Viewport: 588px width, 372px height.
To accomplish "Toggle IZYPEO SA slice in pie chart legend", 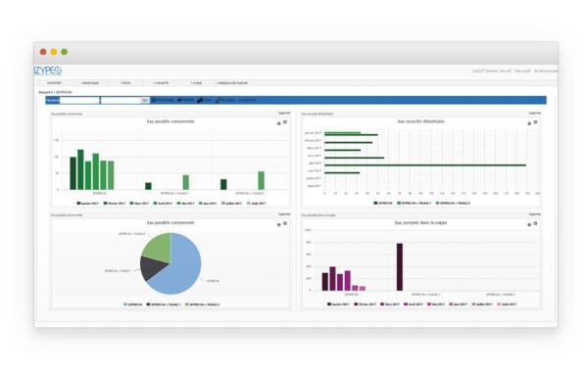I will (x=132, y=304).
